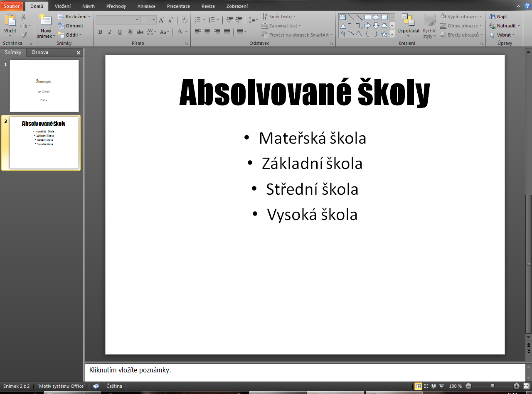Select the arrow line shape

[x=359, y=17]
